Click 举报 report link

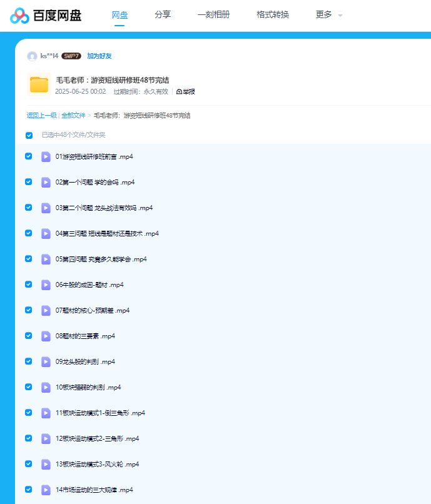(189, 91)
